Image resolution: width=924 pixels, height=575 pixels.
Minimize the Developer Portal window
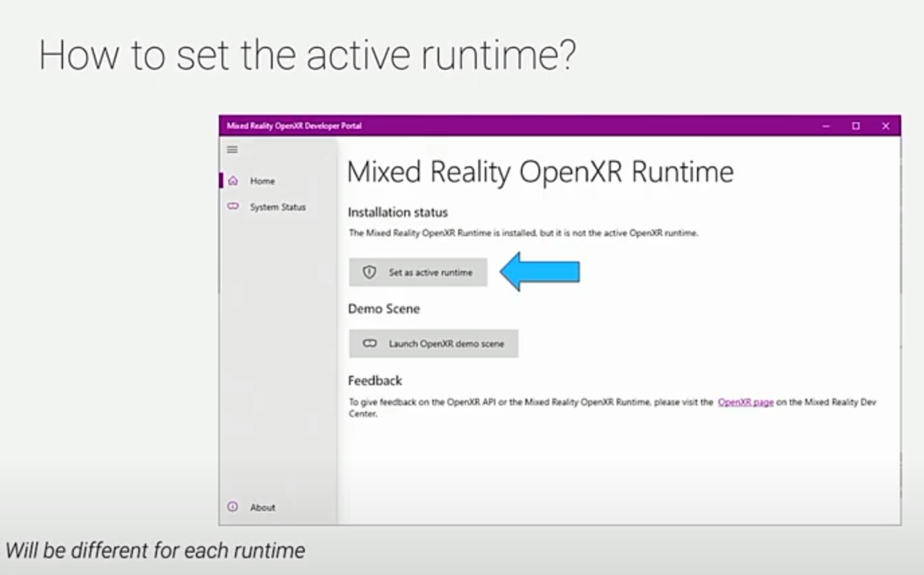coord(826,126)
